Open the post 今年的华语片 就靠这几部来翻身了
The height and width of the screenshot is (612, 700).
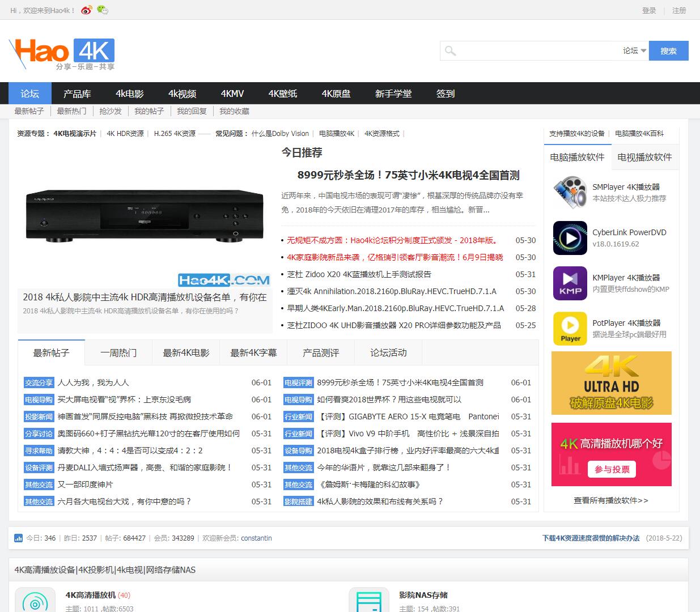tap(384, 467)
